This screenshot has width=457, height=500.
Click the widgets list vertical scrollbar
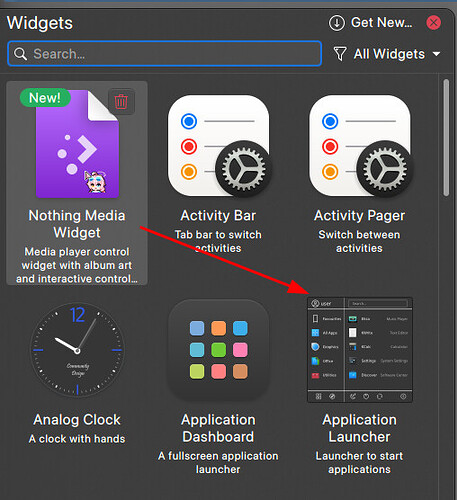[x=446, y=138]
